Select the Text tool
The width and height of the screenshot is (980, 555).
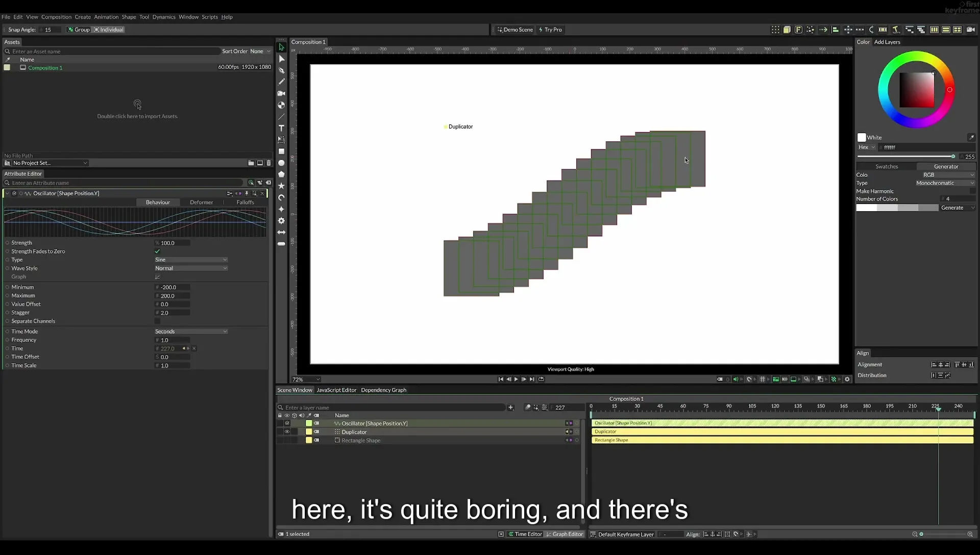point(281,128)
